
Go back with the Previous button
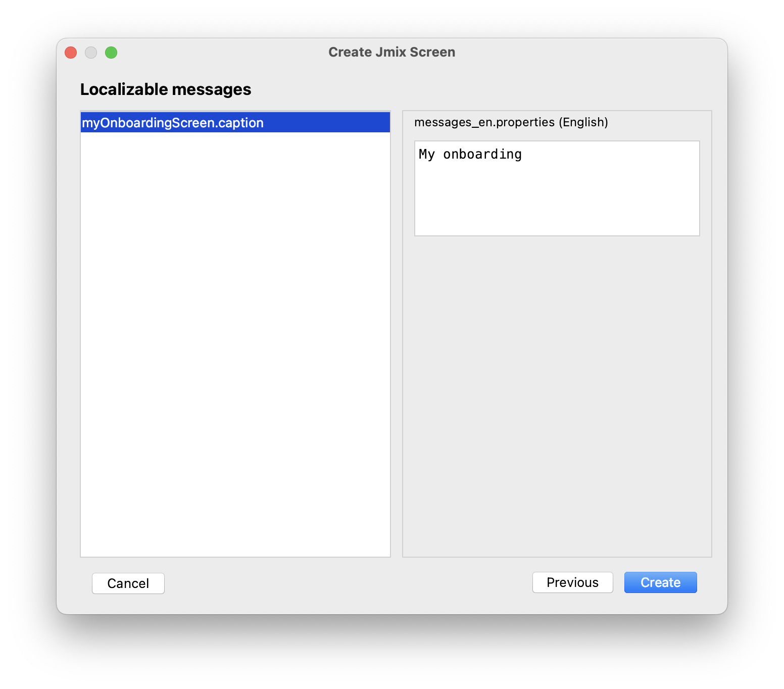click(573, 582)
